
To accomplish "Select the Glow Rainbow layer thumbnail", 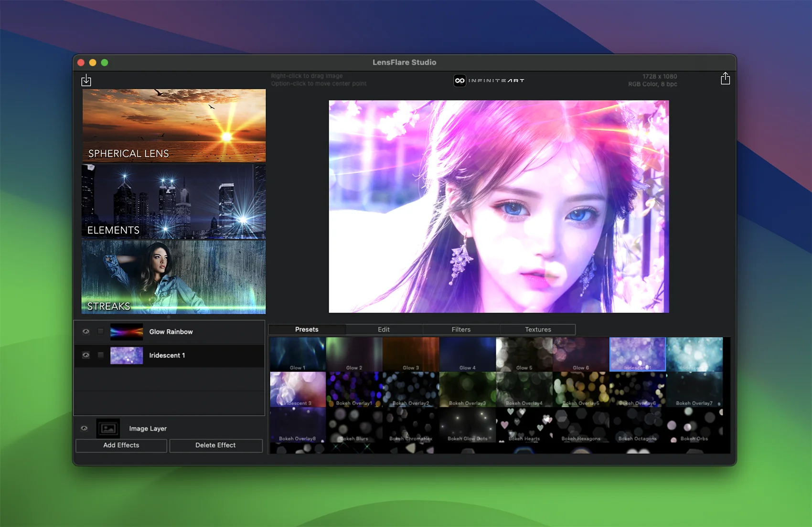I will coord(127,332).
